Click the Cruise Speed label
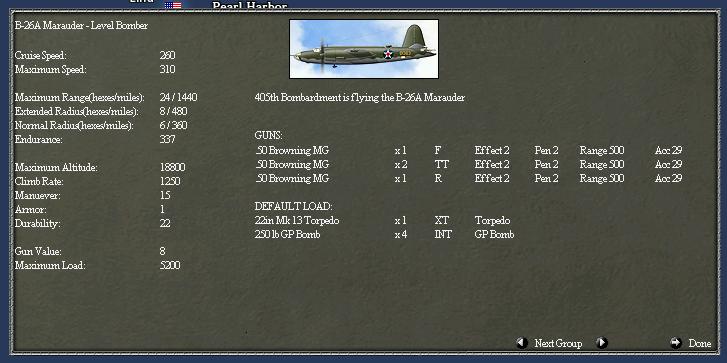This screenshot has width=727, height=363. pyautogui.click(x=41, y=56)
